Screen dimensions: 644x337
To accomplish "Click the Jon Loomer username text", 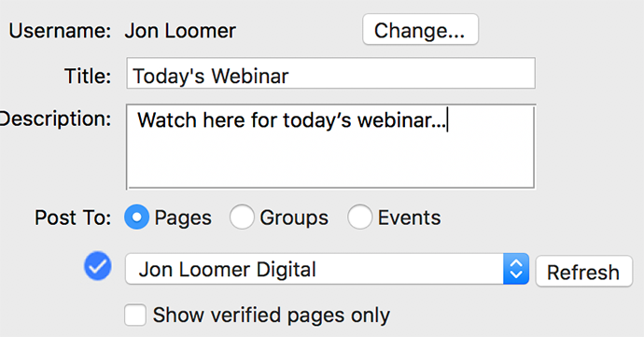I will point(180,31).
